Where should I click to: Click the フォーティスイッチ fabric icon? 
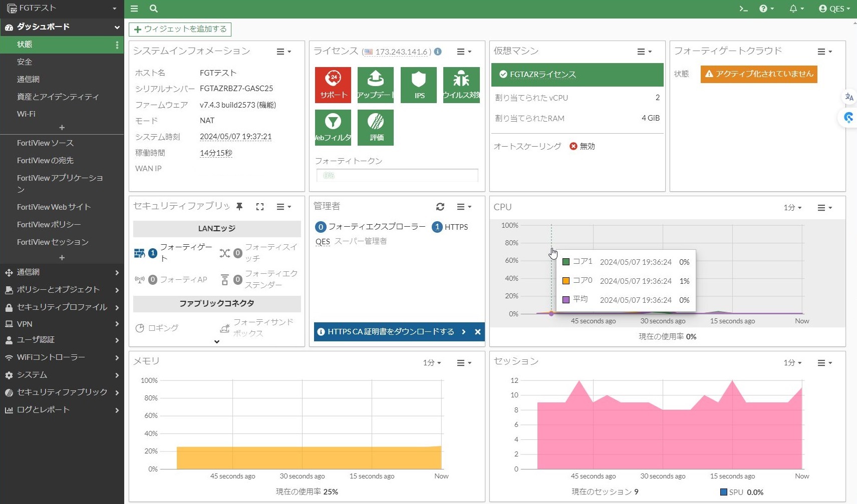coord(224,253)
